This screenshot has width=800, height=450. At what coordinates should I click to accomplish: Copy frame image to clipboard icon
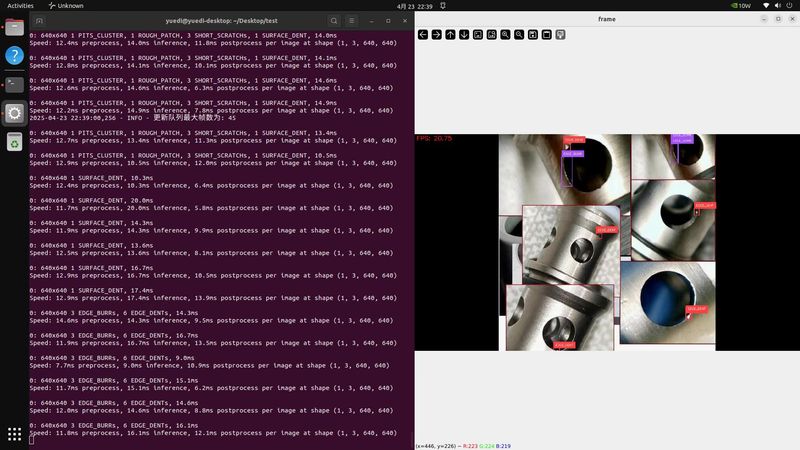[546, 34]
